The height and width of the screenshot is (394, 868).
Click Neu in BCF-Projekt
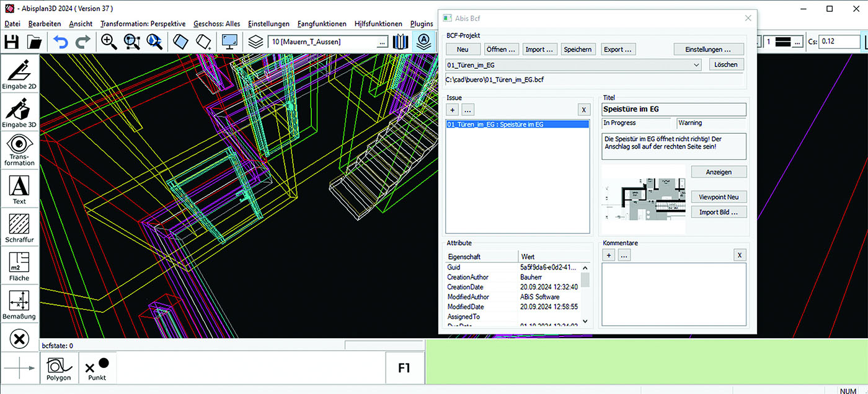(x=463, y=50)
